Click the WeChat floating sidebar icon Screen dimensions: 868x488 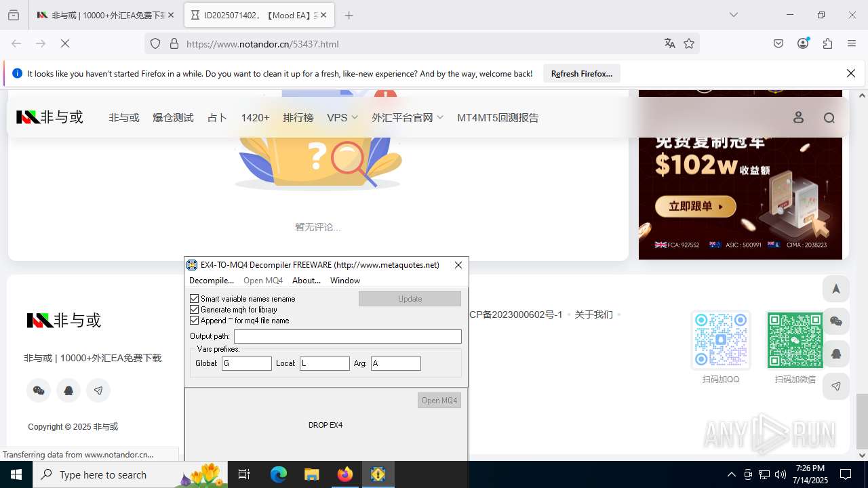coord(836,321)
